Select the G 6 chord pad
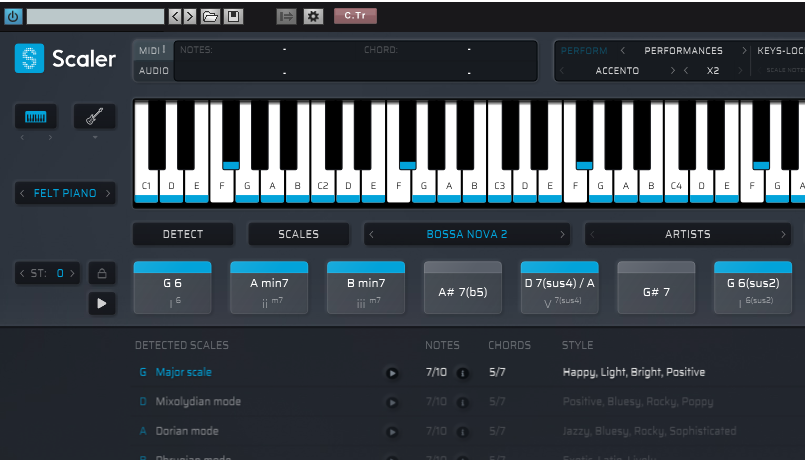805x460 pixels. coord(172,288)
